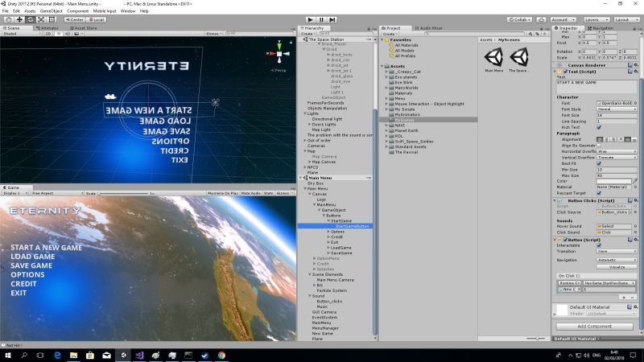Open Transition dropdown
The image size is (644, 362).
(x=617, y=251)
